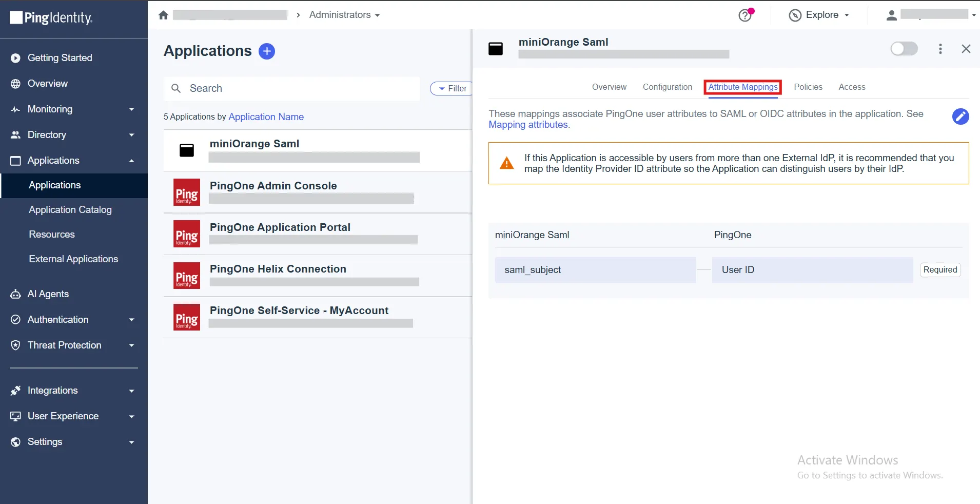Click the AI Agents robot icon

coord(16,294)
